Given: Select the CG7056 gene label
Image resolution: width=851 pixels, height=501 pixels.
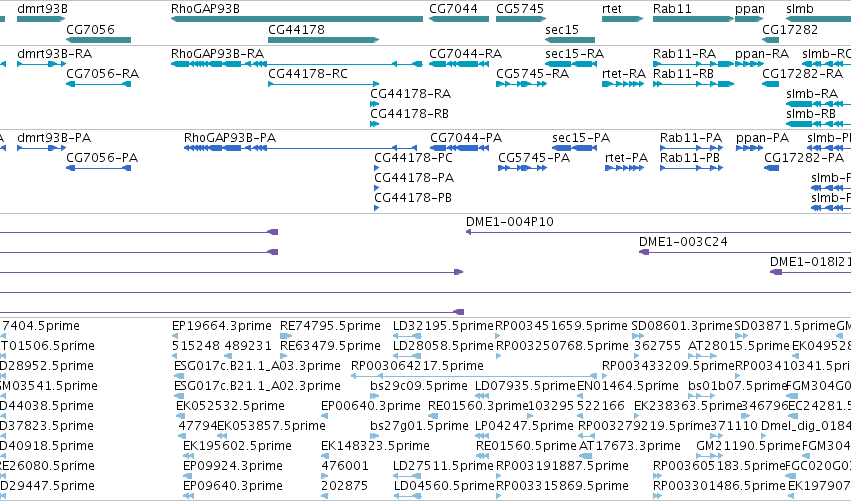Looking at the screenshot, I should [x=90, y=29].
